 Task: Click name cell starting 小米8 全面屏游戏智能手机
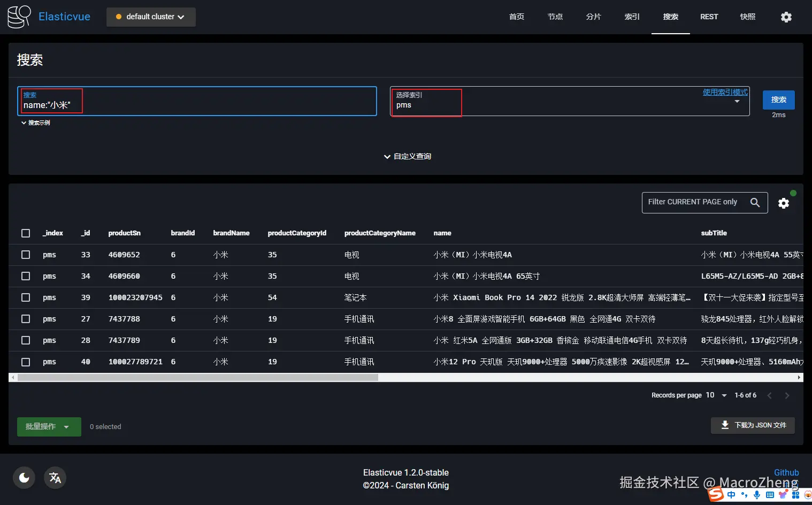545,319
